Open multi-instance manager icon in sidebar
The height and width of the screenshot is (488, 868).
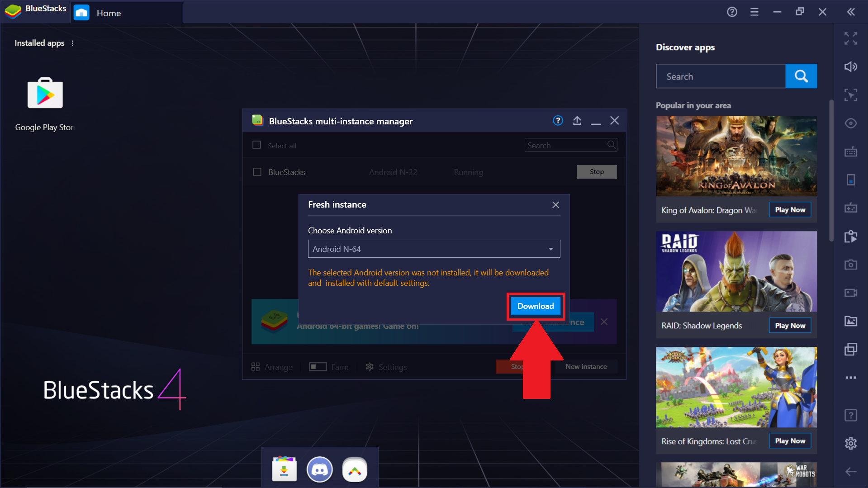point(851,349)
